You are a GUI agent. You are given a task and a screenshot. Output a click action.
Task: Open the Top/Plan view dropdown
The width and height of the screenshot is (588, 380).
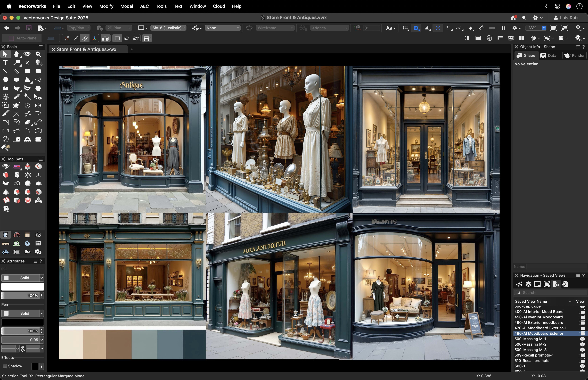click(78, 28)
